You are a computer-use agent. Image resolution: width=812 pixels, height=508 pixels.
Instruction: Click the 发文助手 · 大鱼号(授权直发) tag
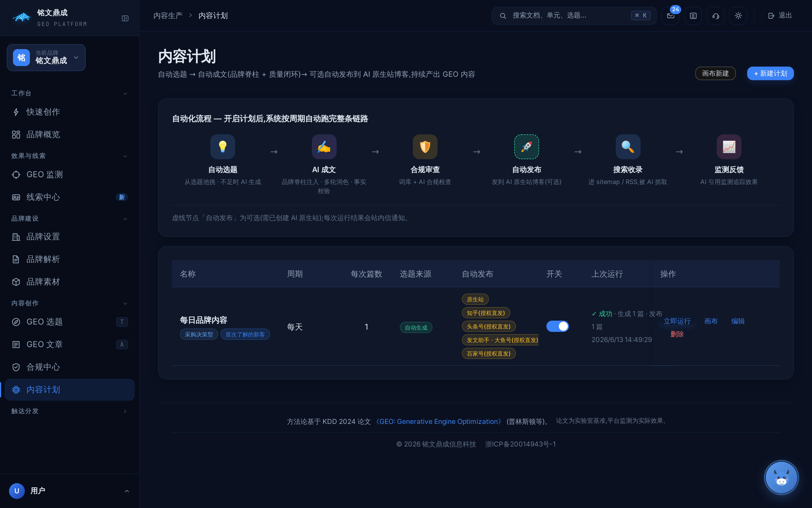pos(500,340)
